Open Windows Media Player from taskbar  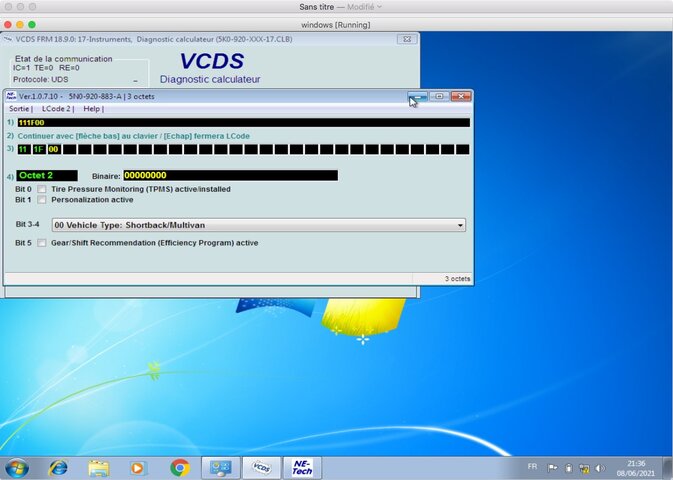coord(137,468)
